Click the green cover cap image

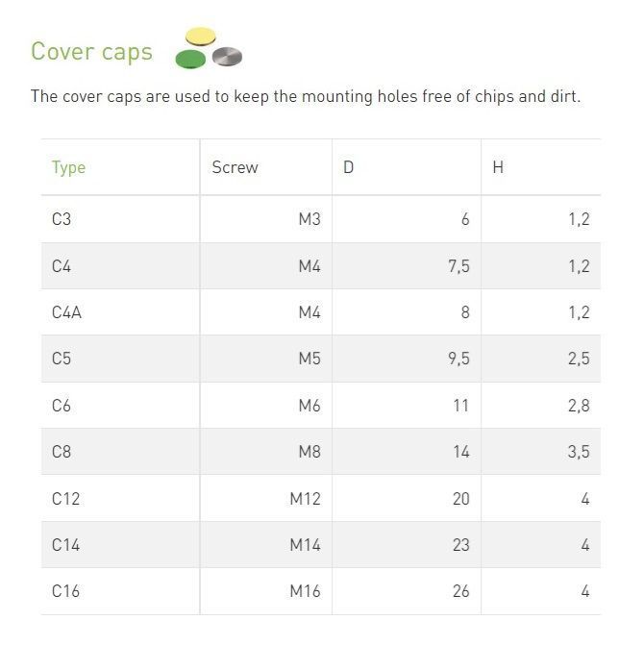click(x=190, y=60)
